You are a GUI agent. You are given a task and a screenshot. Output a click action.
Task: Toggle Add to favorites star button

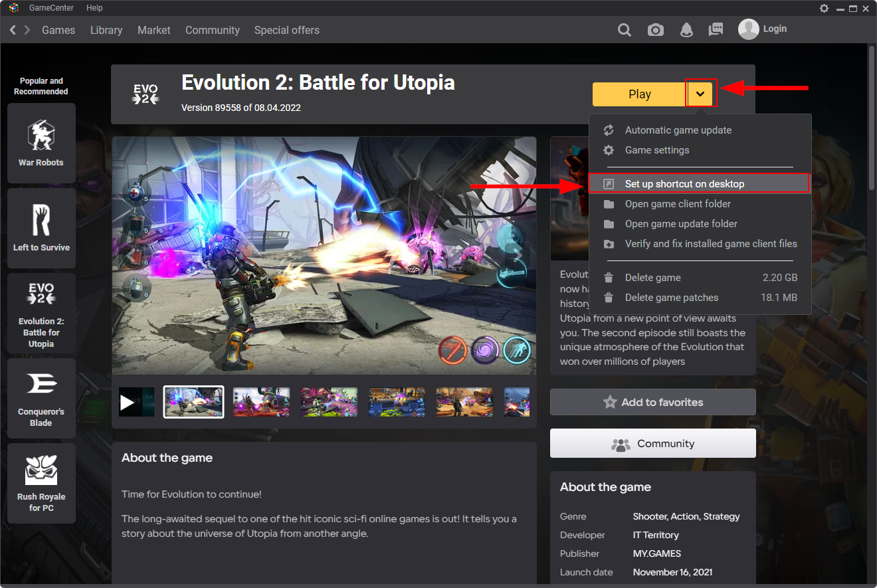(652, 402)
